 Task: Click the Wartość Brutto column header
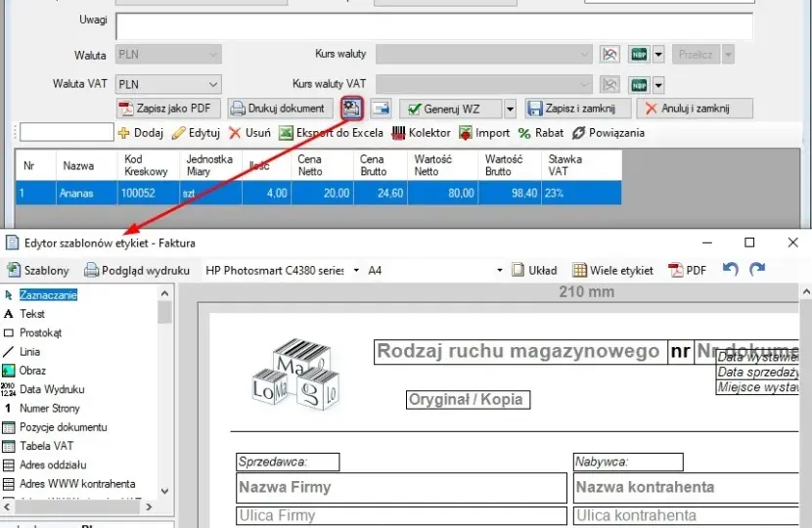[510, 165]
